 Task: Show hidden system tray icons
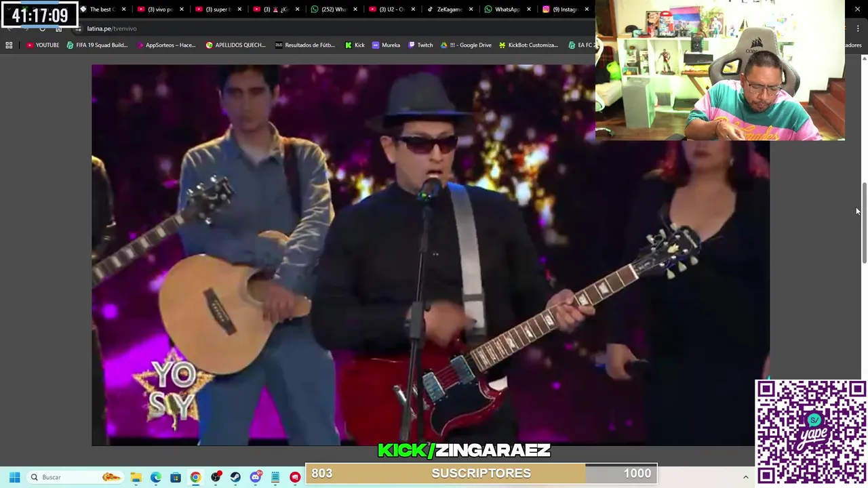pos(745,477)
